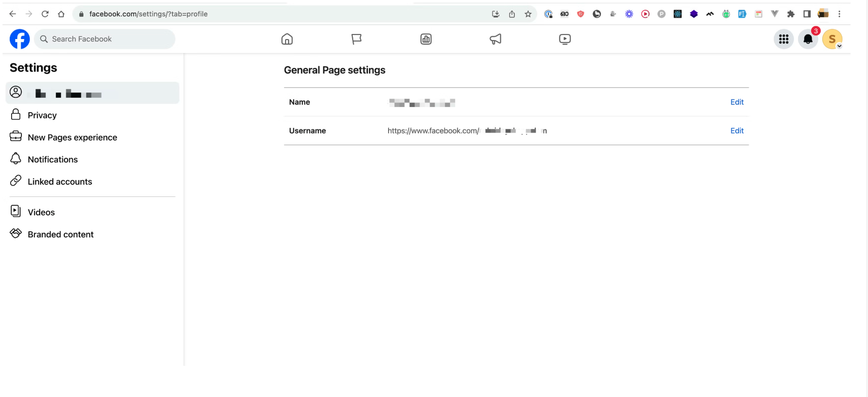The height and width of the screenshot is (397, 868).
Task: Edit the page Username
Action: 737,131
